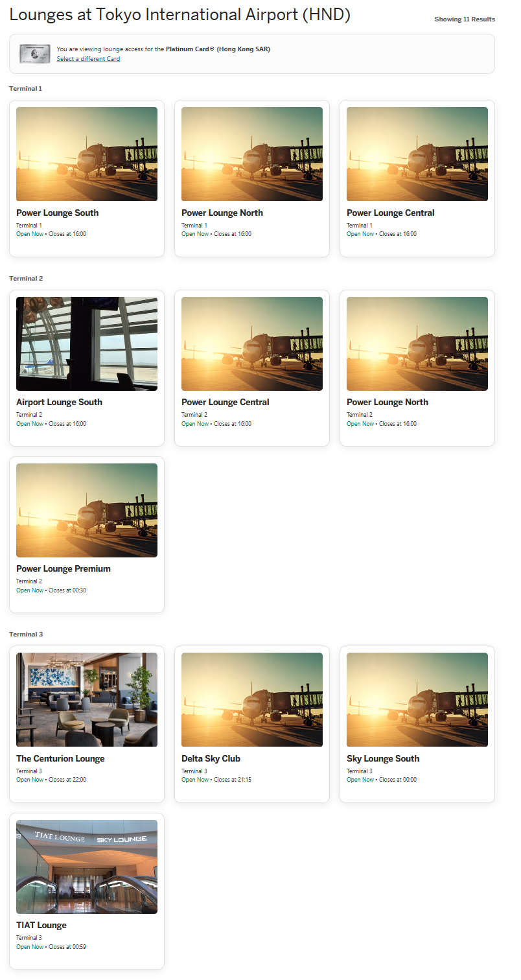Click the Platinum Card image icon

pyautogui.click(x=34, y=53)
